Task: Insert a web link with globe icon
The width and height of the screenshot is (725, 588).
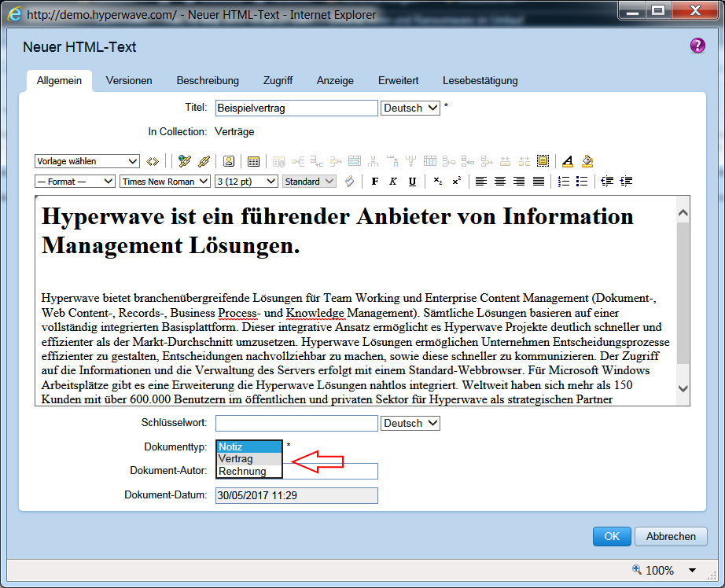Action: click(x=185, y=161)
